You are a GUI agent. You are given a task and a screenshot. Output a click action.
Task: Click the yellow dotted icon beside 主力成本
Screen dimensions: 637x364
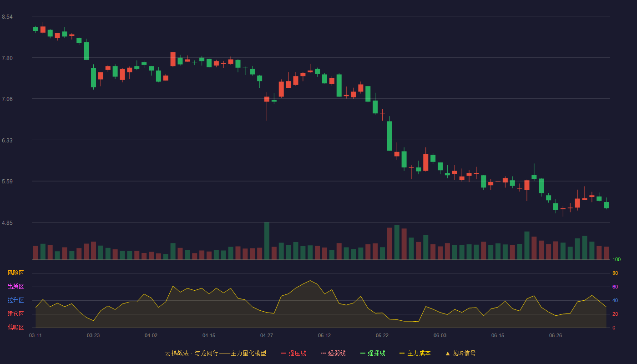click(402, 353)
